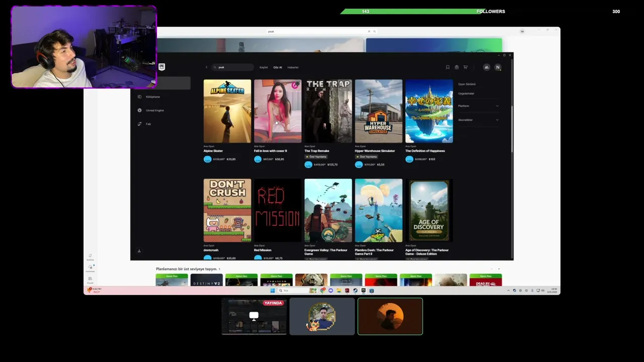This screenshot has width=644, height=362.
Task: Open Steam from the taskbar
Action: [355, 291]
